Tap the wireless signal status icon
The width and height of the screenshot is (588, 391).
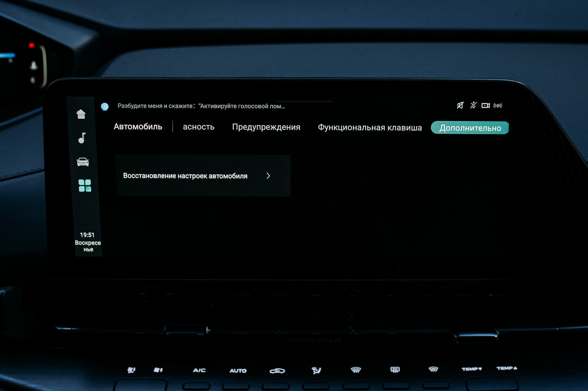pyautogui.click(x=498, y=105)
